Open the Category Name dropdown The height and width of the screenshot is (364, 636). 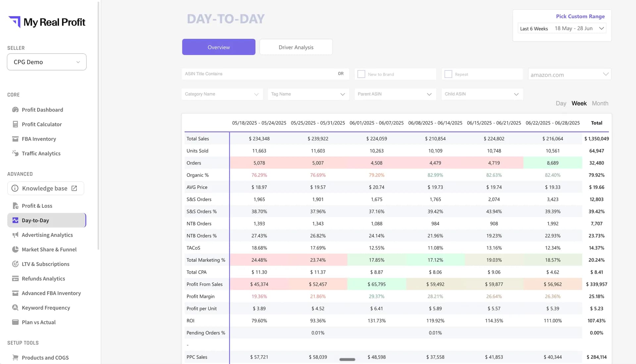click(222, 94)
